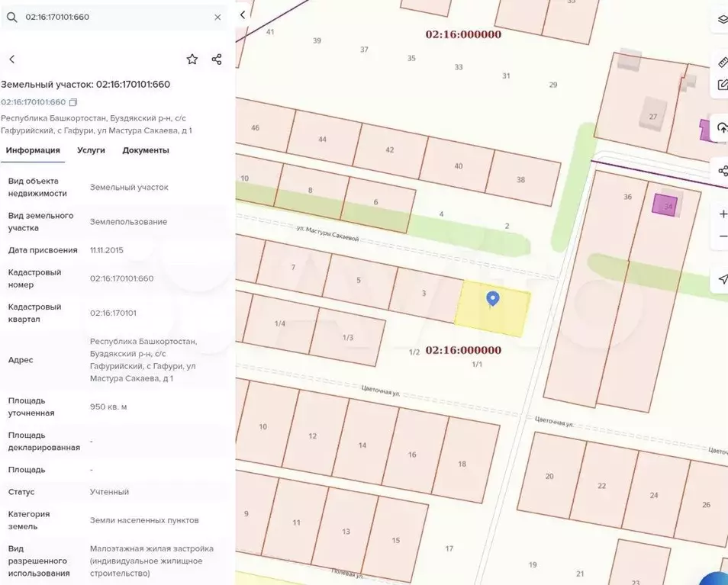Click the area value '950 кв. м'
Image resolution: width=728 pixels, height=585 pixels.
click(x=108, y=407)
